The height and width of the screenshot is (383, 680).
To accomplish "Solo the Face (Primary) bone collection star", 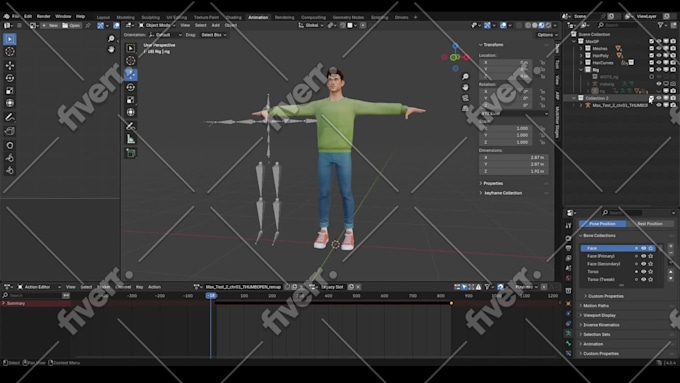I will [x=651, y=256].
